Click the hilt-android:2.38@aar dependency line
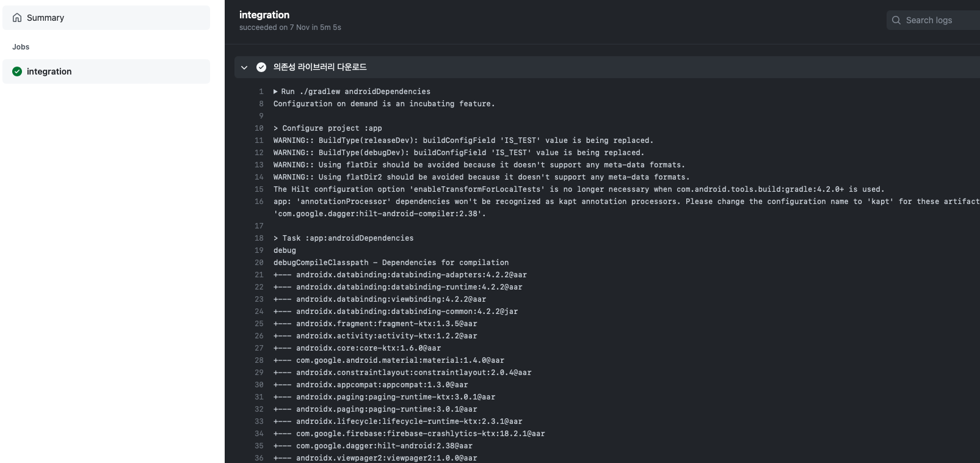This screenshot has height=463, width=980. (x=373, y=446)
